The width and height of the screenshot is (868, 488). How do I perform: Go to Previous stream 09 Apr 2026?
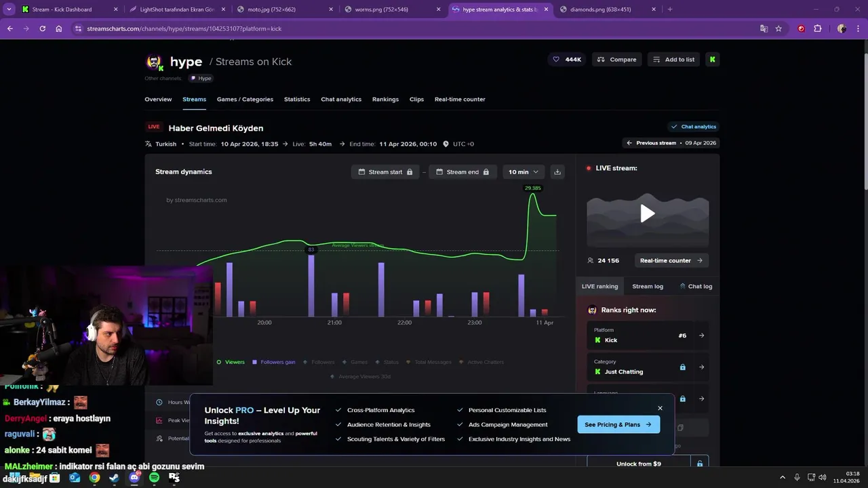coord(670,143)
